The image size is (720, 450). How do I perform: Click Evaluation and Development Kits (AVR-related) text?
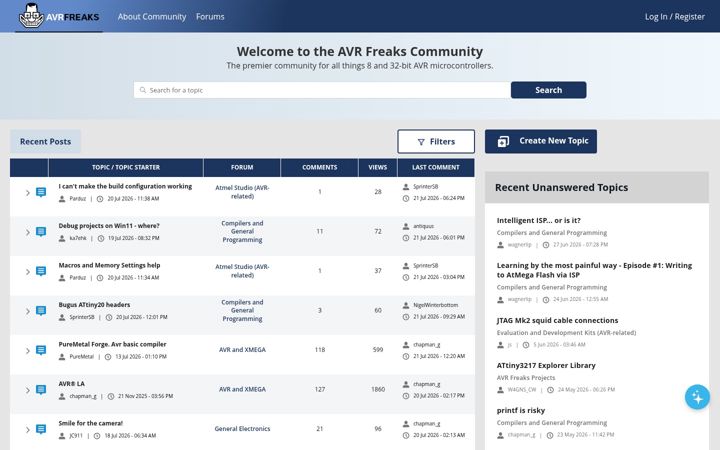coord(566,332)
